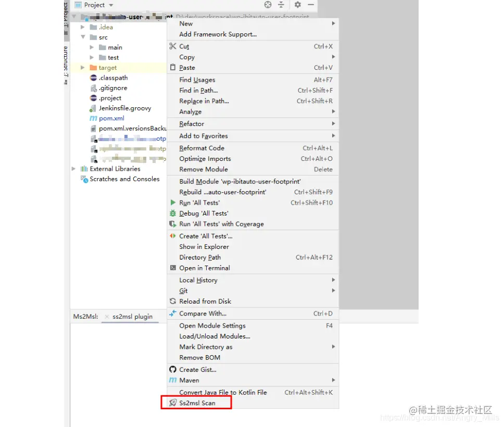Open the Local History submenu

tap(253, 280)
